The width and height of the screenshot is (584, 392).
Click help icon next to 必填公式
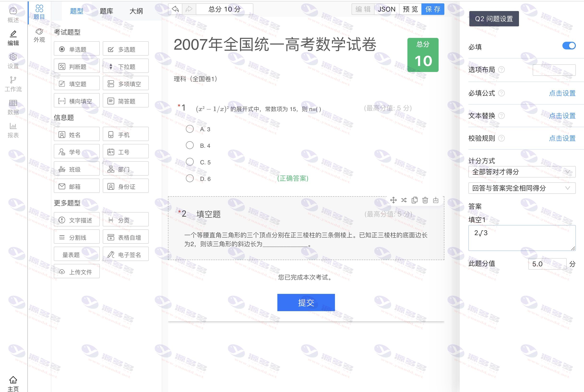(501, 93)
